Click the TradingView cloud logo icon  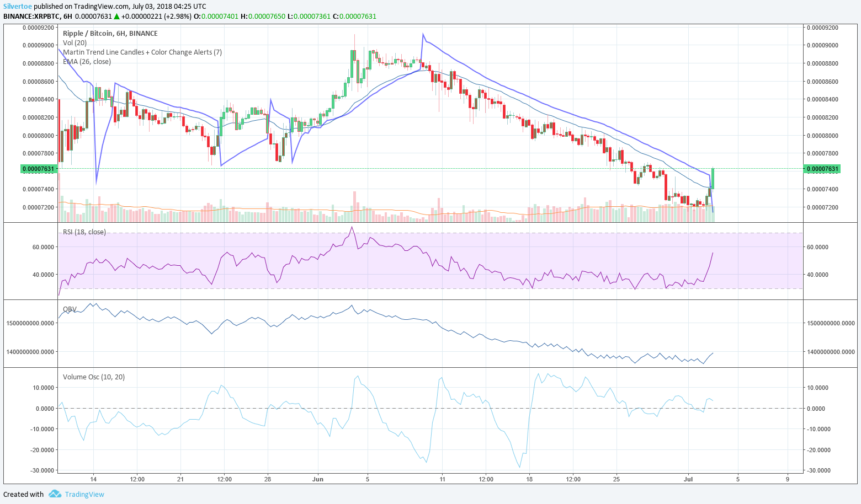coord(55,494)
